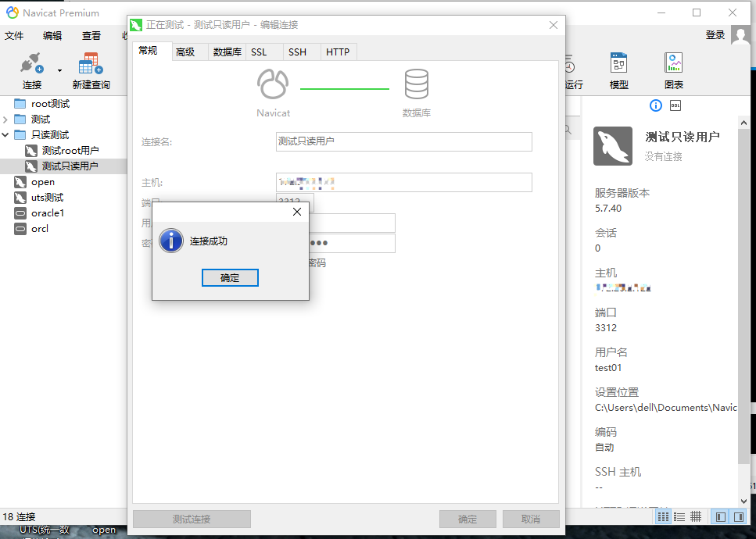The width and height of the screenshot is (756, 539).
Task: Open the 编辑 menu
Action: coord(52,35)
